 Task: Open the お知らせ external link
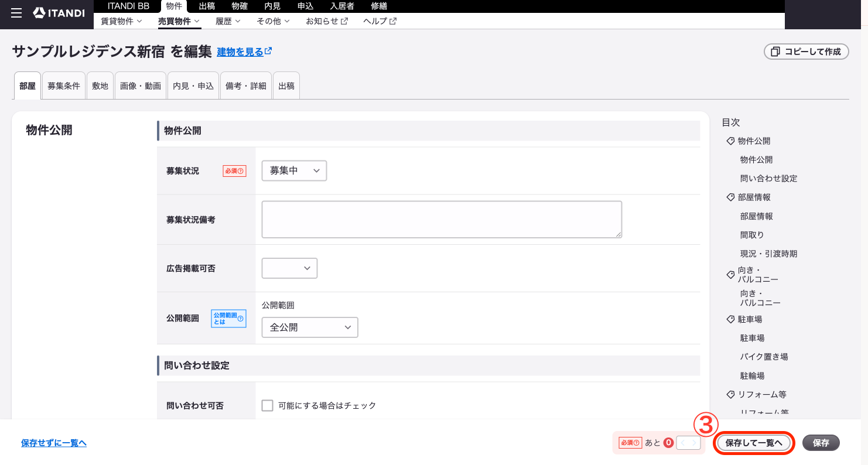click(x=327, y=21)
